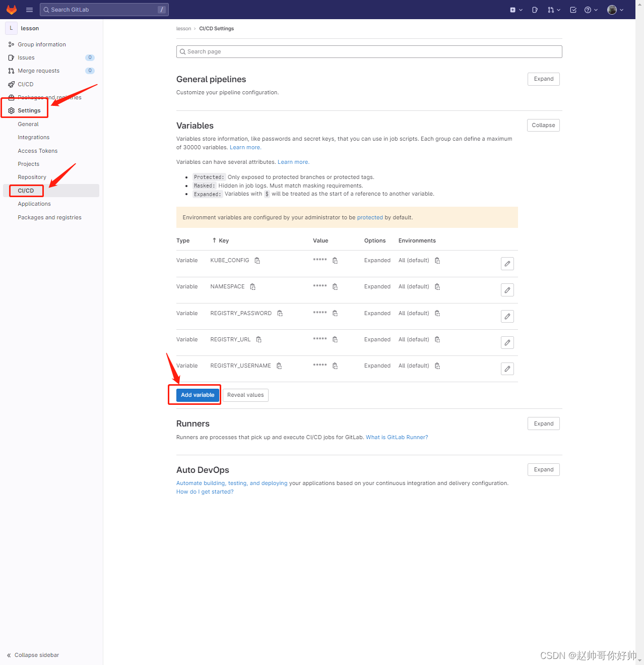The height and width of the screenshot is (665, 644).
Task: Expand the General pipelines section
Action: click(544, 79)
